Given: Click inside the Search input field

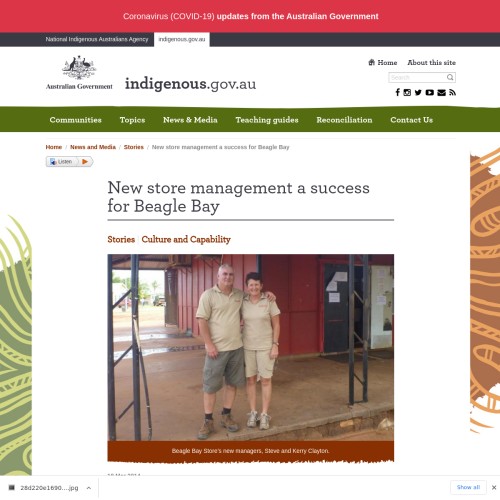Looking at the screenshot, I should (417, 77).
